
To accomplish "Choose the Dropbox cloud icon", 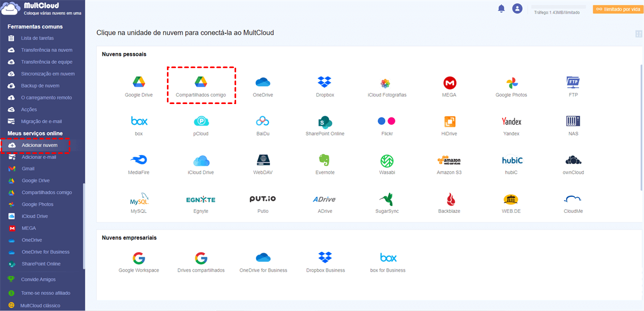I will (x=325, y=86).
